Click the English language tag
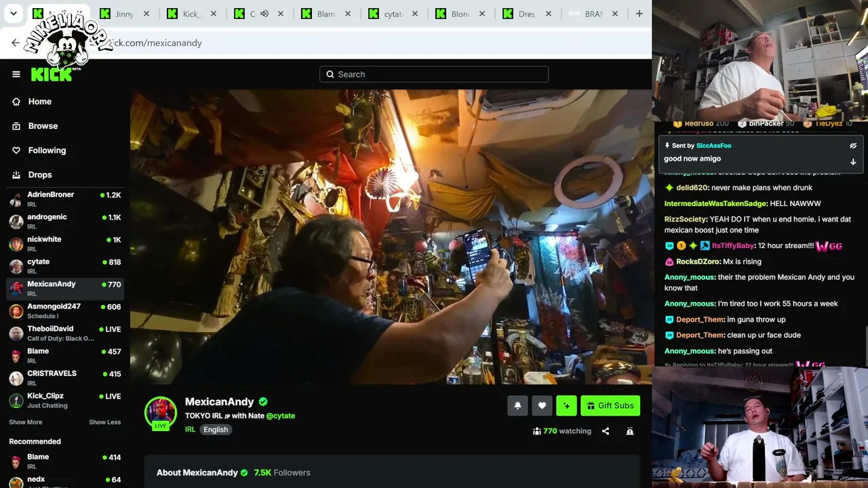 pyautogui.click(x=216, y=430)
